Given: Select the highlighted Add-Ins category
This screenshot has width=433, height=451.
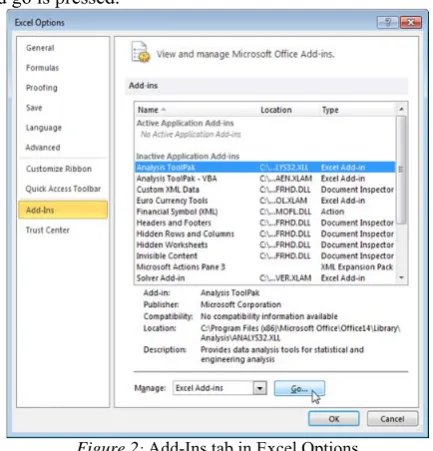Looking at the screenshot, I should [63, 210].
